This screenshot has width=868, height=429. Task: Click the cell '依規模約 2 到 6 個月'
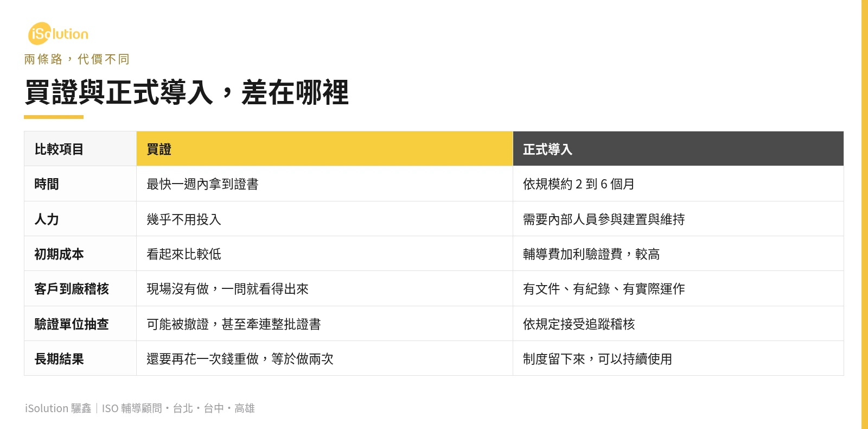point(678,184)
